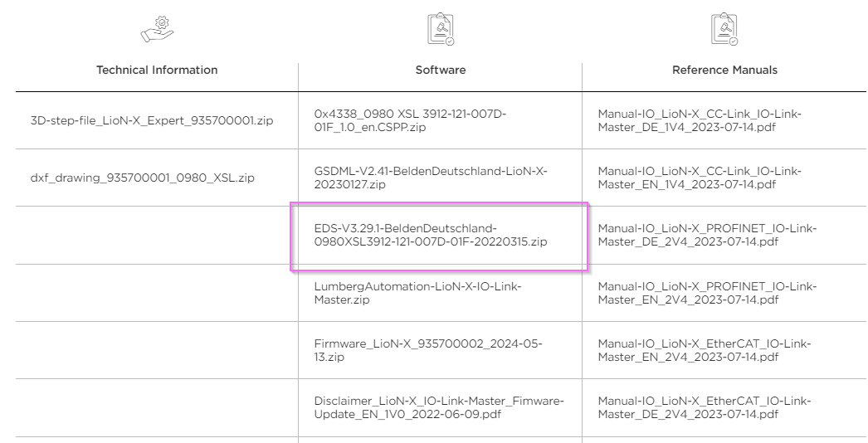Click the Software column clipboard icon
Image resolution: width=868 pixels, height=443 pixels.
pos(441,29)
